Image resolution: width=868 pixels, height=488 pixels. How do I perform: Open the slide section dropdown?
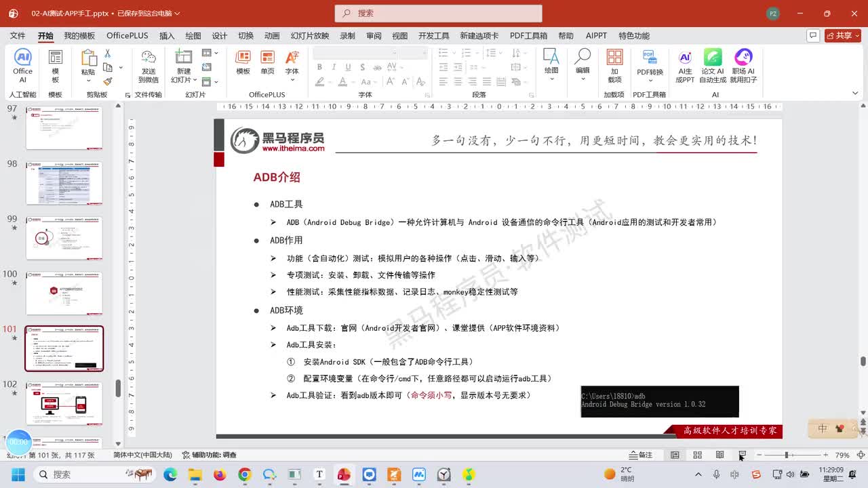tap(210, 81)
